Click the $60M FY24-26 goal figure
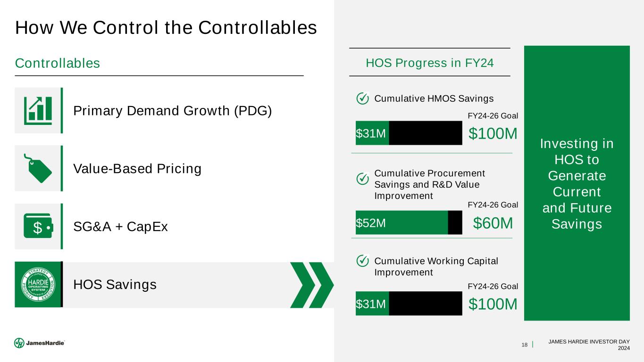This screenshot has height=362, width=644. click(493, 222)
